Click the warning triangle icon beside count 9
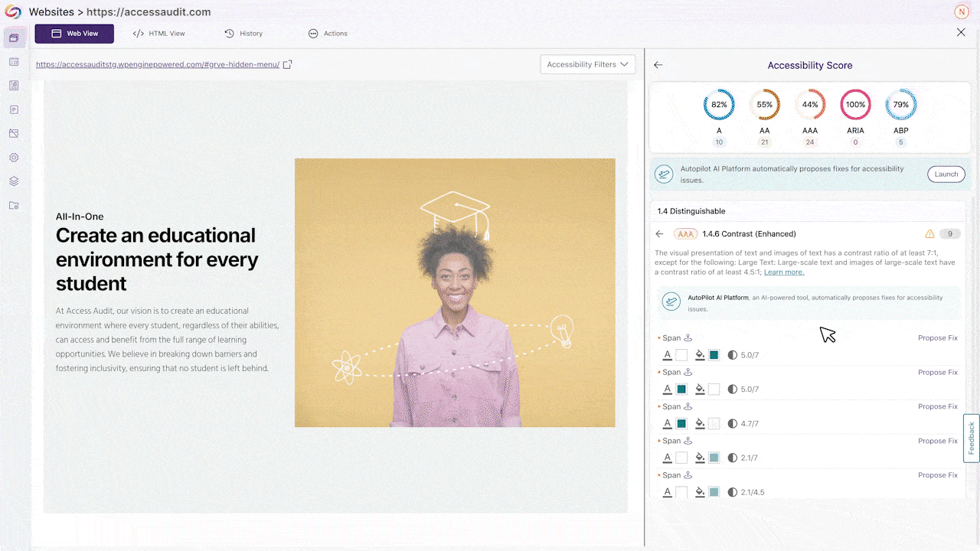Screen dimensions: 980x551 tap(929, 234)
